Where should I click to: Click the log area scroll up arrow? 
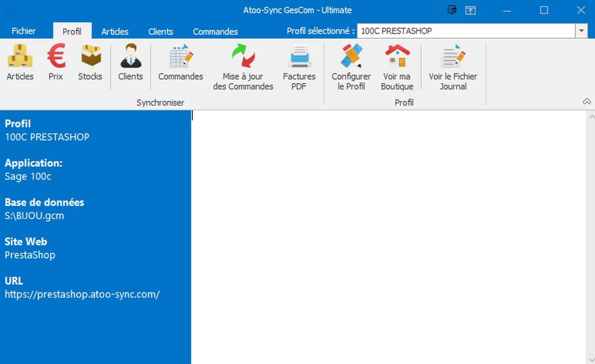coord(591,117)
